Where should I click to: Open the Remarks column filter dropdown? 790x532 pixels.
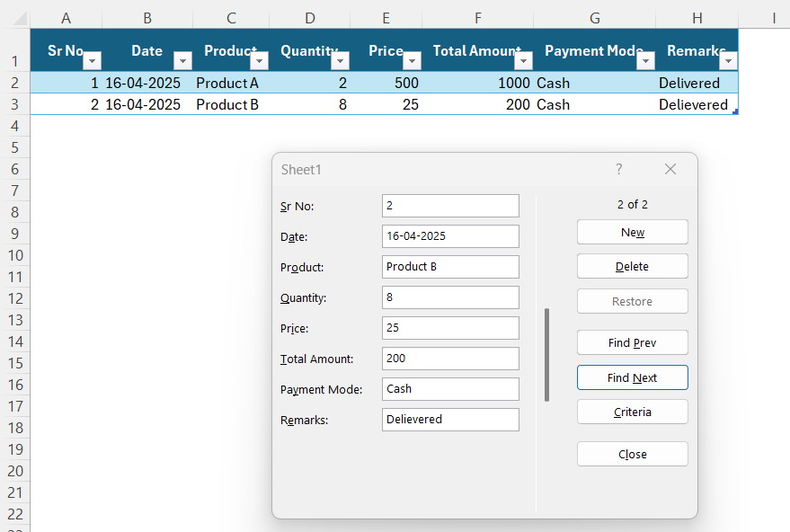pos(728,61)
